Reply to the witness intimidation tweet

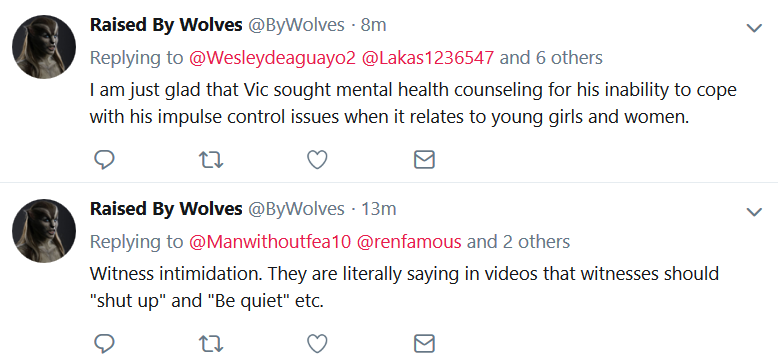(104, 343)
